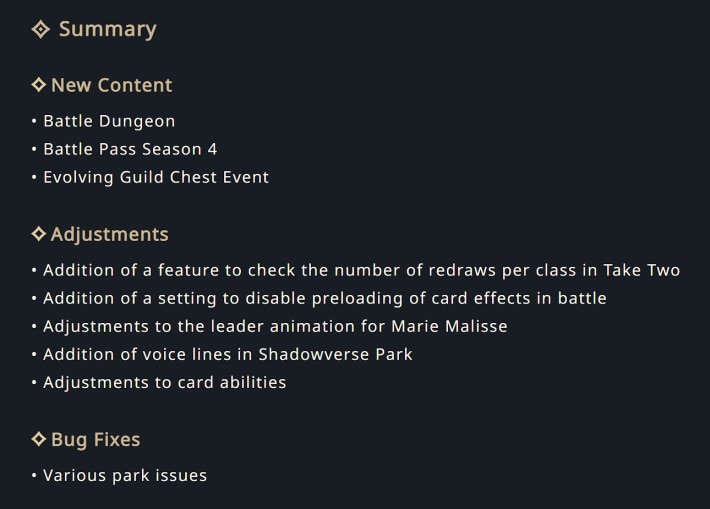The width and height of the screenshot is (710, 509).
Task: Jump to the Adjustments section heading
Action: click(x=109, y=235)
